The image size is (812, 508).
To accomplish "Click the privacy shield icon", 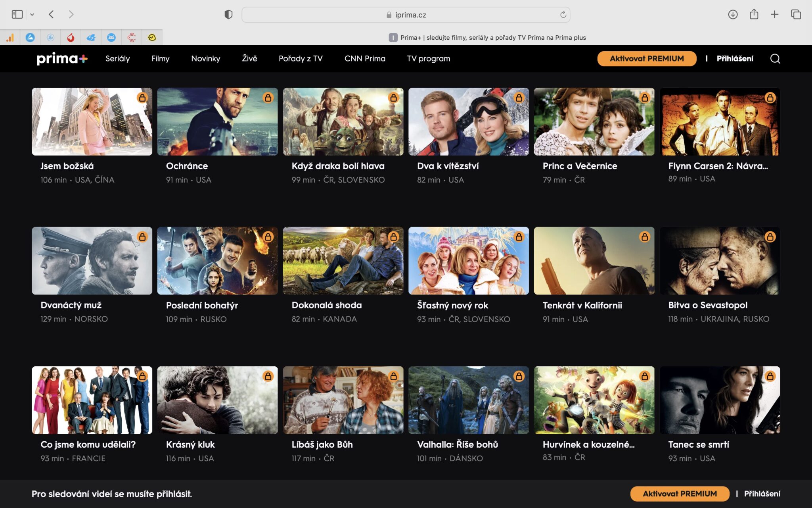I will (x=228, y=15).
